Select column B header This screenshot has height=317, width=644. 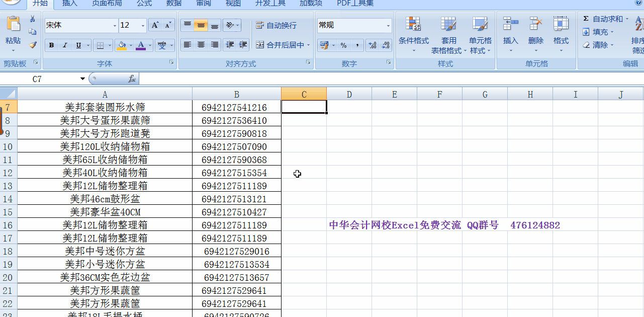pos(236,94)
